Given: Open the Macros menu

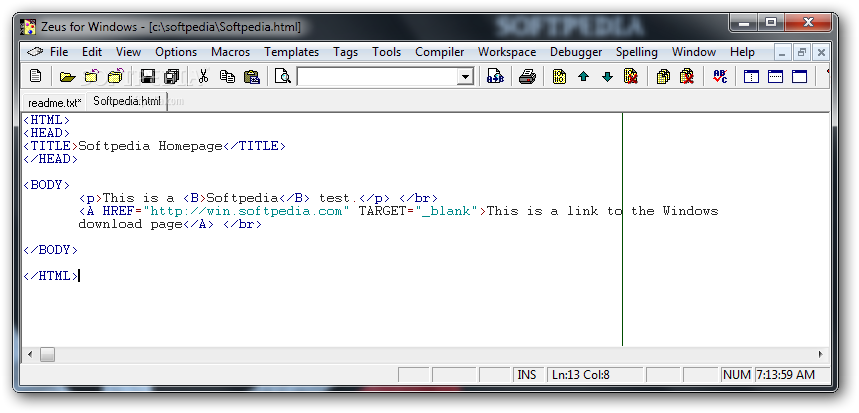Looking at the screenshot, I should click(x=231, y=52).
